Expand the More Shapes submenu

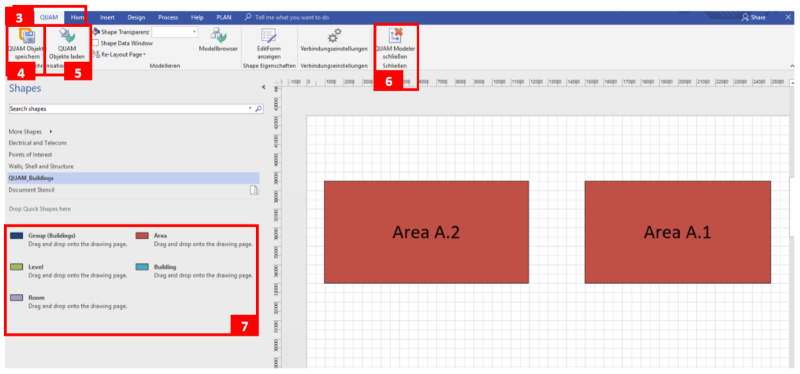pyautogui.click(x=51, y=132)
